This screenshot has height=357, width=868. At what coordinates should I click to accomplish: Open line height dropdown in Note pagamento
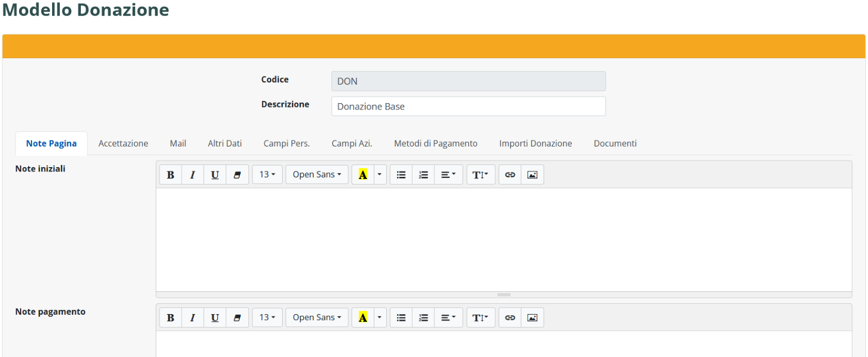tap(481, 318)
